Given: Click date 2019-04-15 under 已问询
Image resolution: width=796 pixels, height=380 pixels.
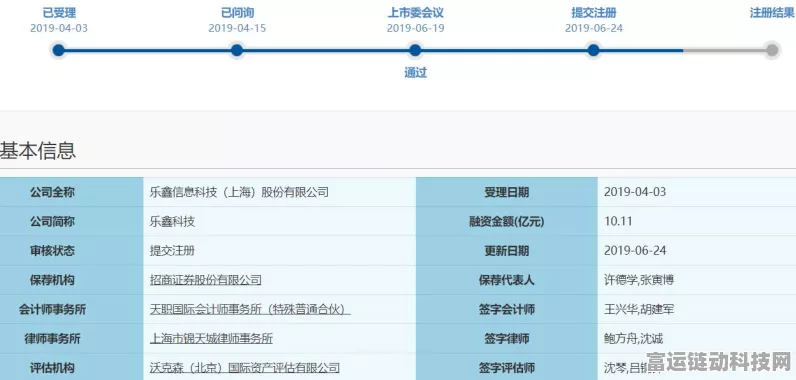Looking at the screenshot, I should (x=237, y=28).
